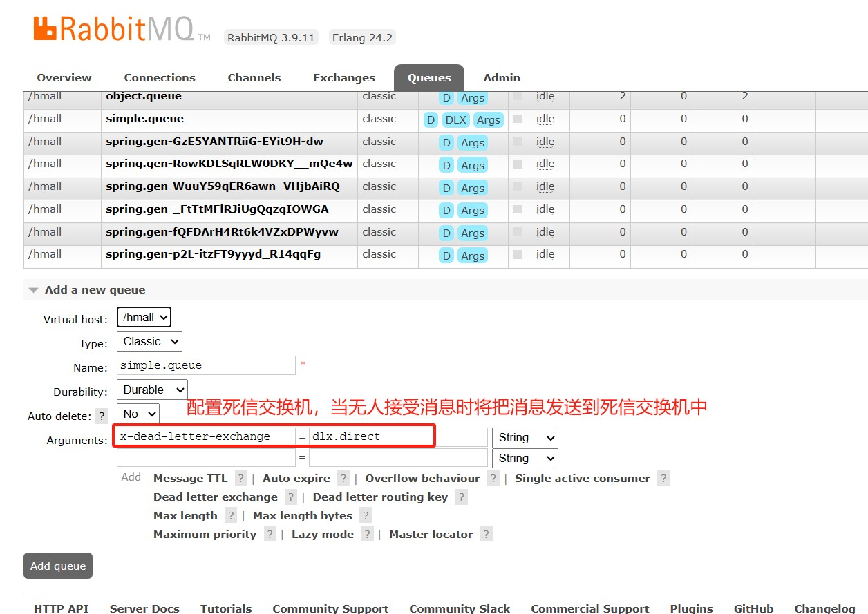The image size is (868, 614).
Task: Open the Virtual host dropdown
Action: [144, 318]
